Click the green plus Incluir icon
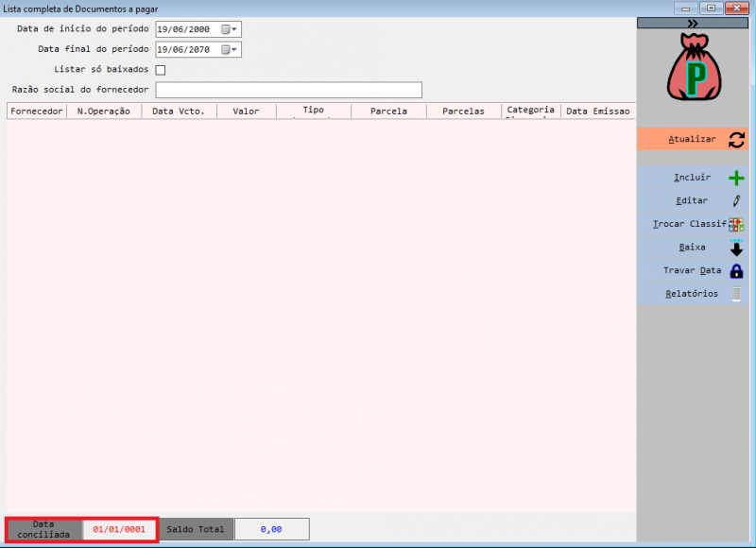 pos(736,178)
